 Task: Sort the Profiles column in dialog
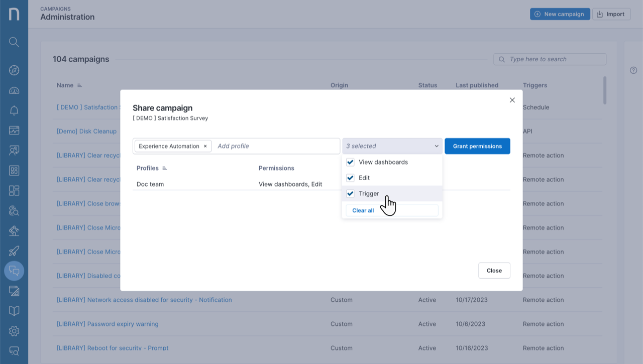tap(165, 168)
